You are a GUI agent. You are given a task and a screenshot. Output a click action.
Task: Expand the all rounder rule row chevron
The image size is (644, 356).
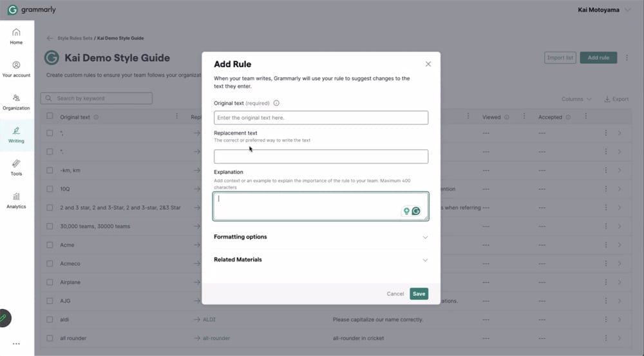pos(620,339)
